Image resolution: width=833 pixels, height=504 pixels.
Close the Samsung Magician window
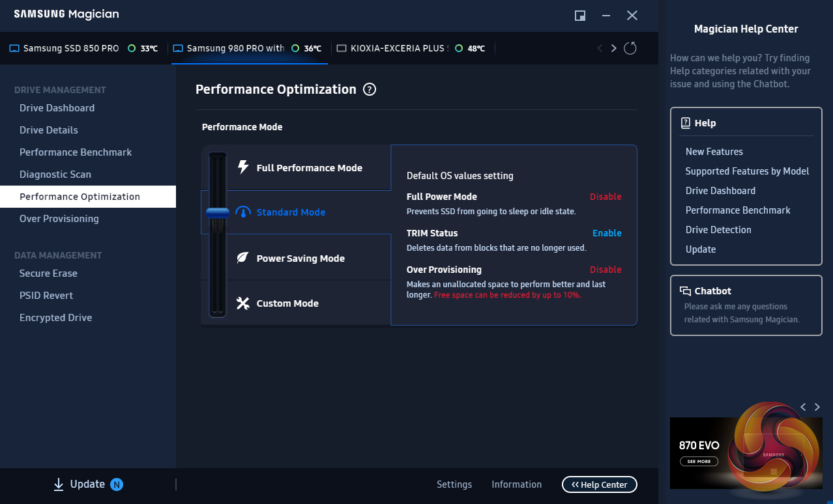point(632,16)
